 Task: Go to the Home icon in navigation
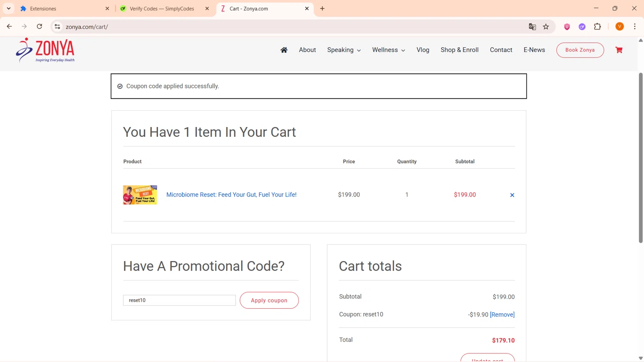[x=284, y=50]
